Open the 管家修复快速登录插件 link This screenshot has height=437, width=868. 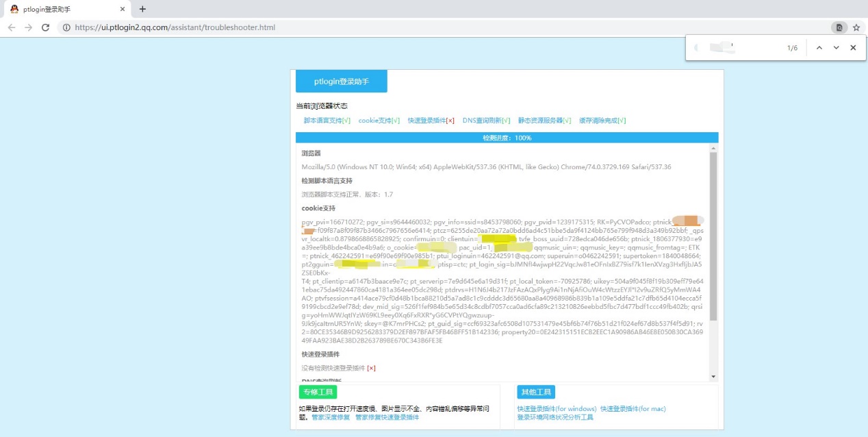(x=387, y=417)
